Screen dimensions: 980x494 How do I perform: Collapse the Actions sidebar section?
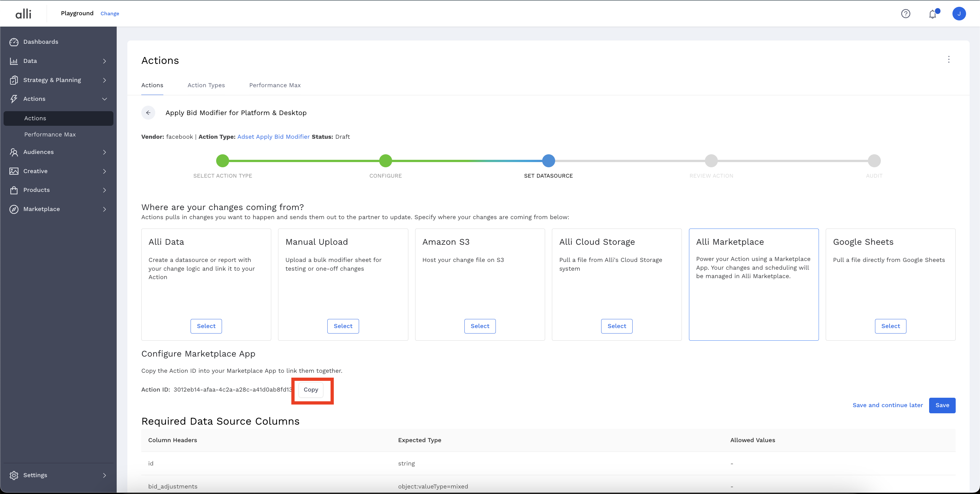(x=104, y=99)
